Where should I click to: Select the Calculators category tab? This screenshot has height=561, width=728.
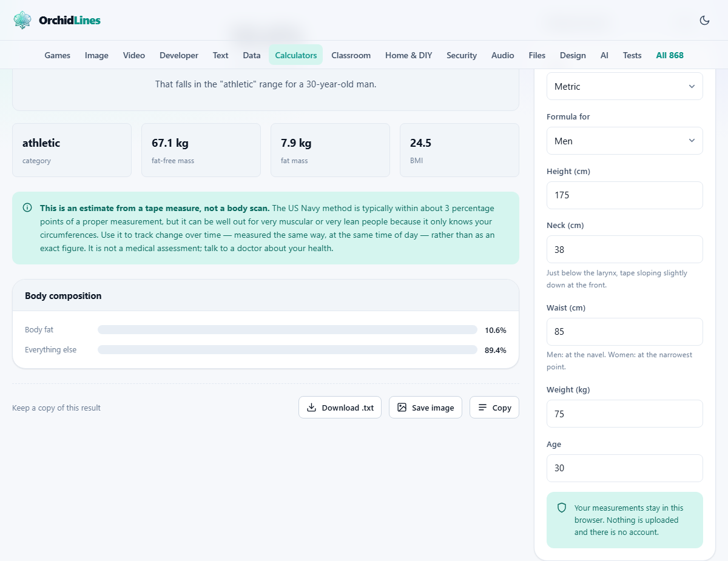[296, 55]
